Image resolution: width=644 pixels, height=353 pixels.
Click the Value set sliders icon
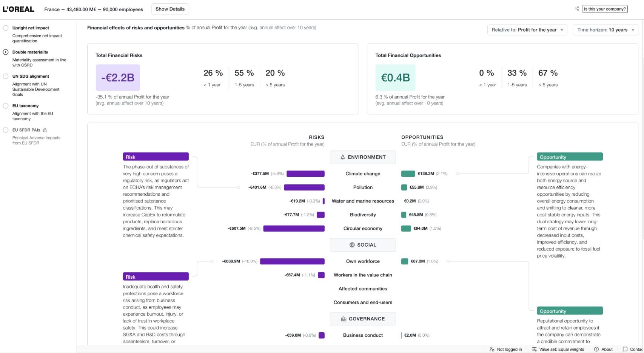tap(534, 349)
